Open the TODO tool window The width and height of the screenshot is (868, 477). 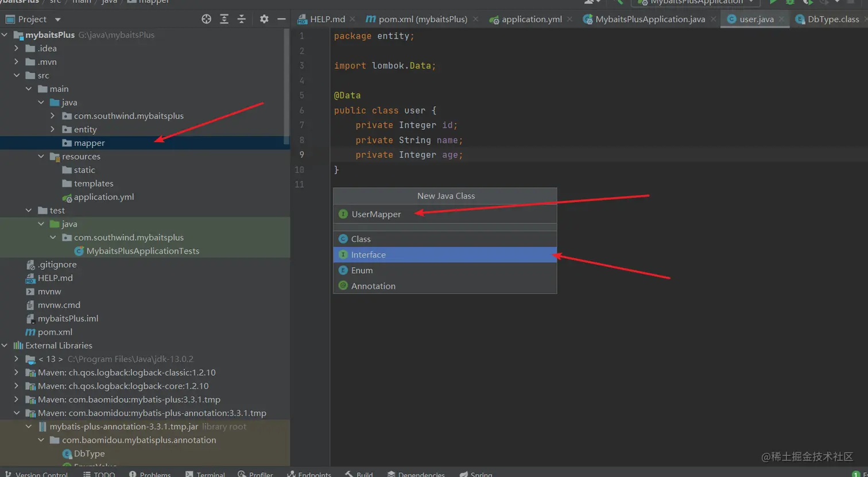point(99,474)
